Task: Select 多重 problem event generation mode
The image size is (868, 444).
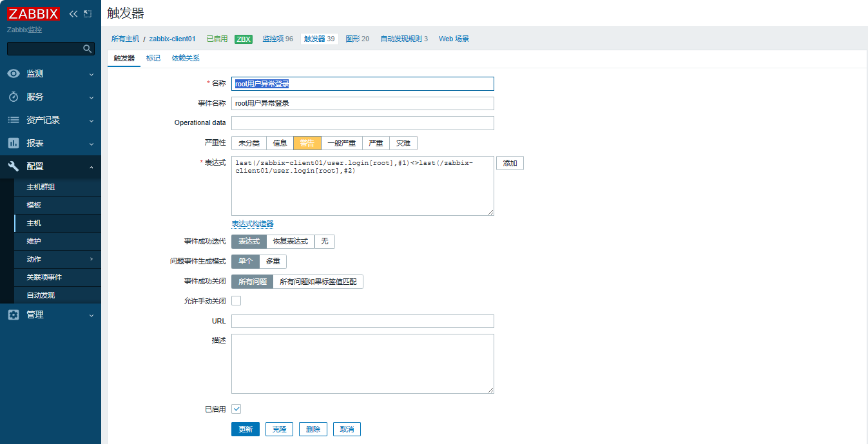Action: (x=273, y=262)
